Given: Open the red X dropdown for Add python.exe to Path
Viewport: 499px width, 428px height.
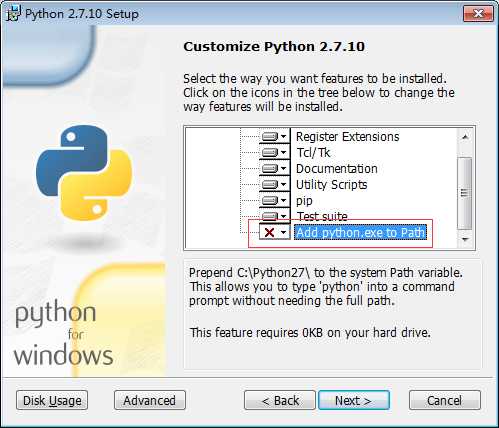Looking at the screenshot, I should [x=274, y=232].
